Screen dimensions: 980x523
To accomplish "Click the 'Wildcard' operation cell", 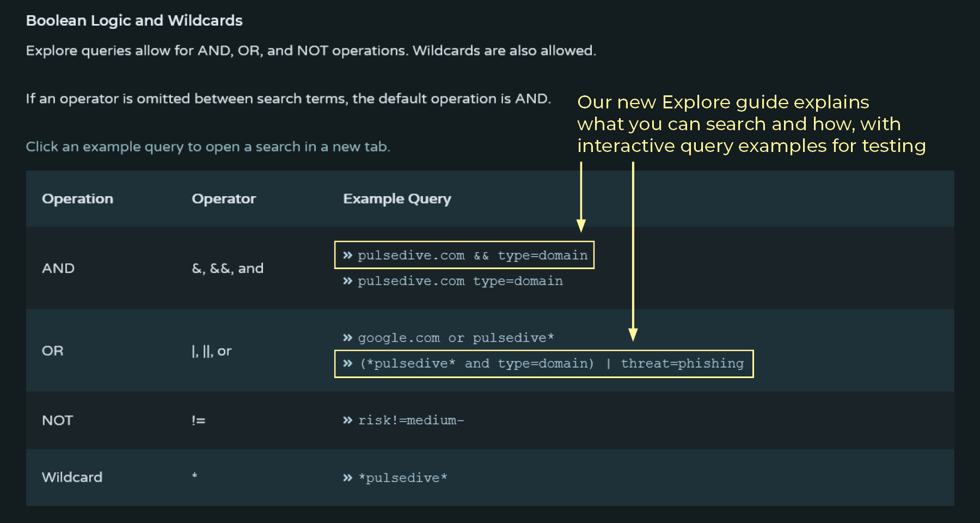I will click(x=72, y=477).
